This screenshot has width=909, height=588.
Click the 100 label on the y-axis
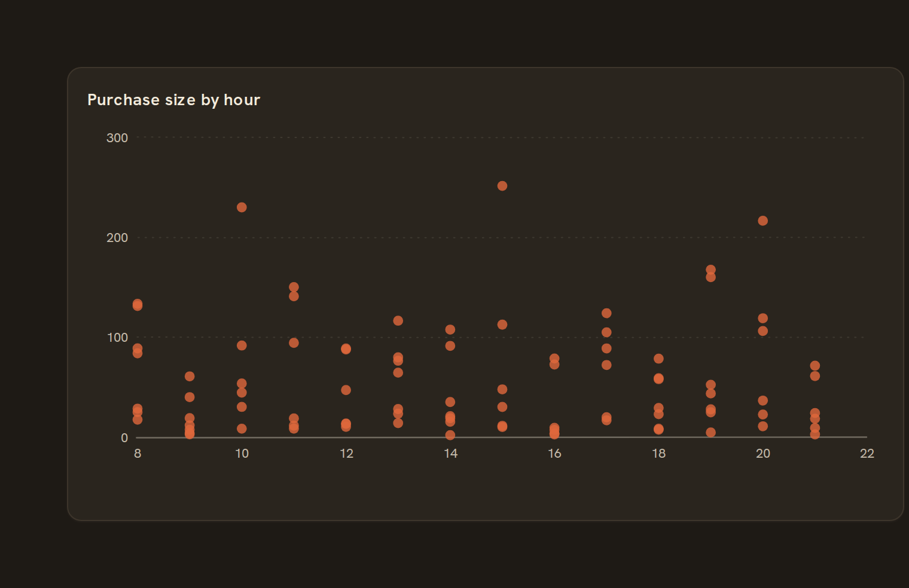117,338
